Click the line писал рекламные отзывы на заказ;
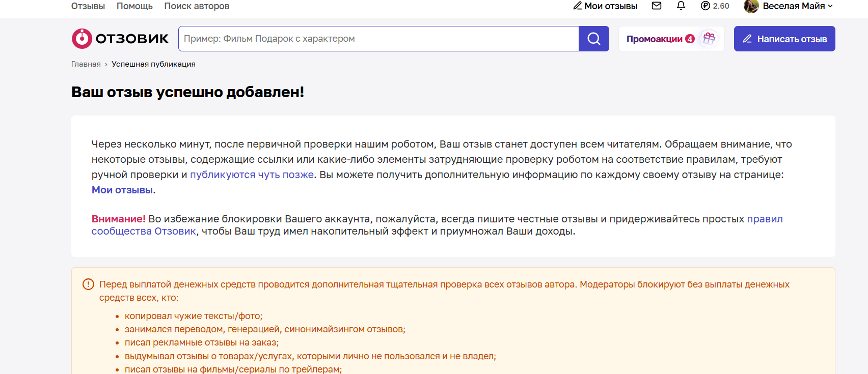This screenshot has height=374, width=868. tap(202, 342)
